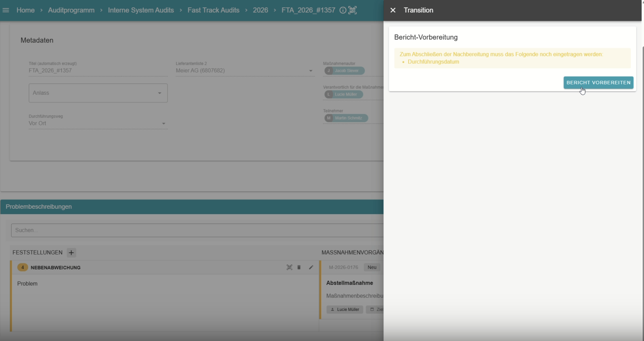This screenshot has width=644, height=341.
Task: Open Fast Track Audits breadcrumb
Action: click(x=213, y=10)
